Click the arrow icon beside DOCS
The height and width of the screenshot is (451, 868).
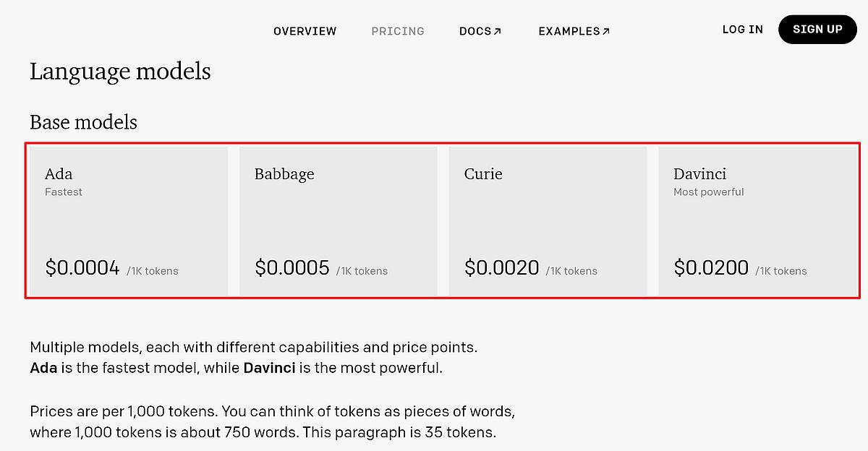tap(497, 31)
